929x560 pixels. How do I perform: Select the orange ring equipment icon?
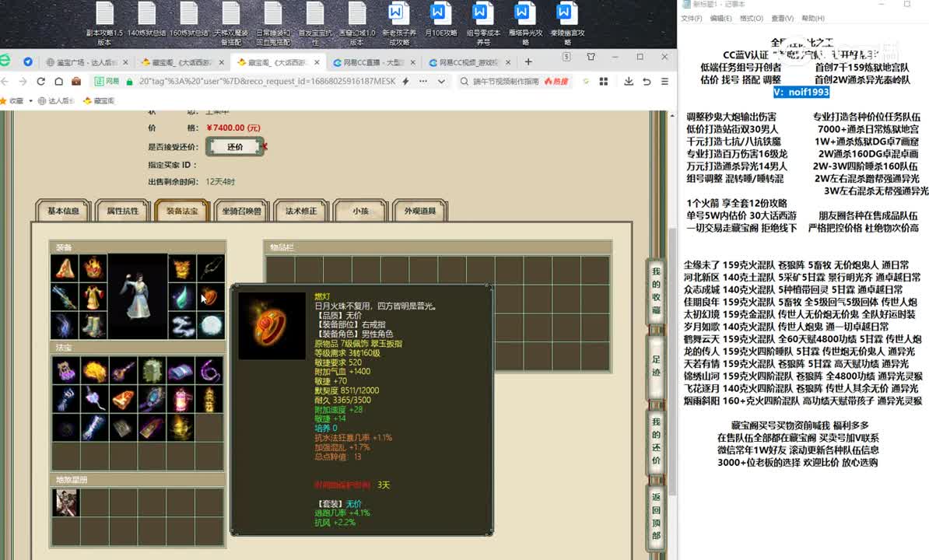click(x=211, y=297)
